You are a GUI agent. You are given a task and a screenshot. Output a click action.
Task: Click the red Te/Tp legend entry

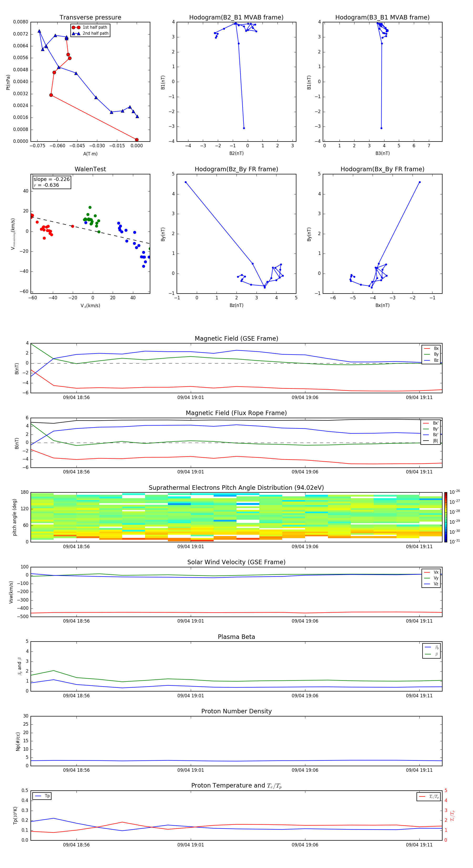(429, 796)
